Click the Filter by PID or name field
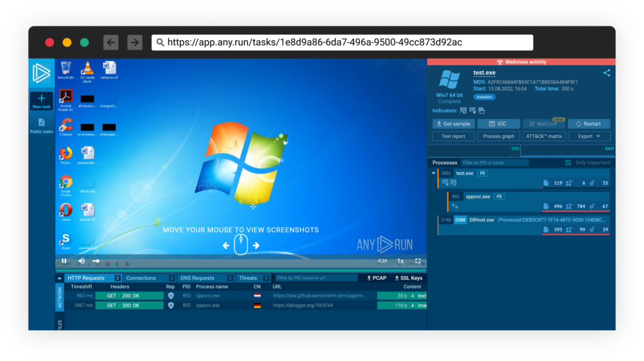Viewport: 644px width, 361px height. pyautogui.click(x=495, y=163)
